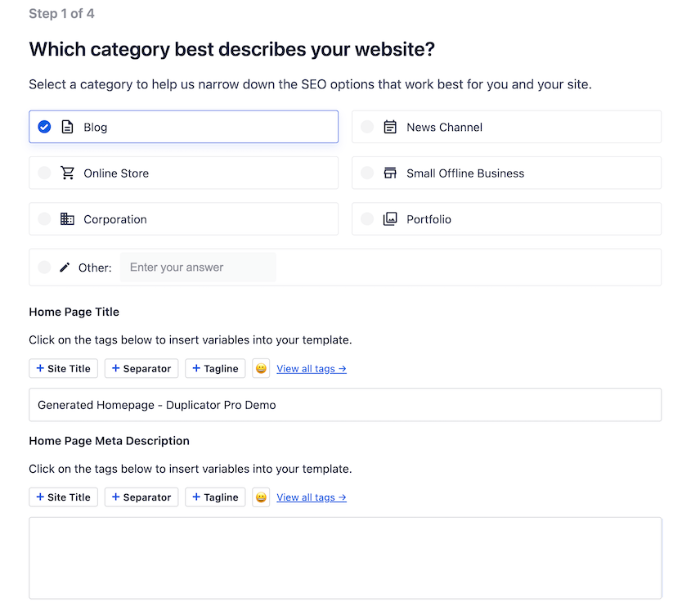Open emoji picker under Home Page Title

pyautogui.click(x=261, y=369)
